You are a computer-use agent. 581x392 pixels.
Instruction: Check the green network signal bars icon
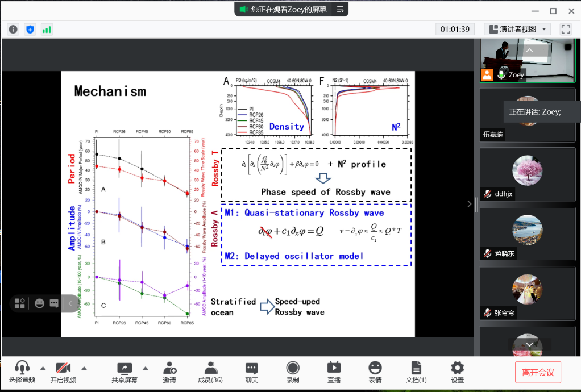[47, 29]
